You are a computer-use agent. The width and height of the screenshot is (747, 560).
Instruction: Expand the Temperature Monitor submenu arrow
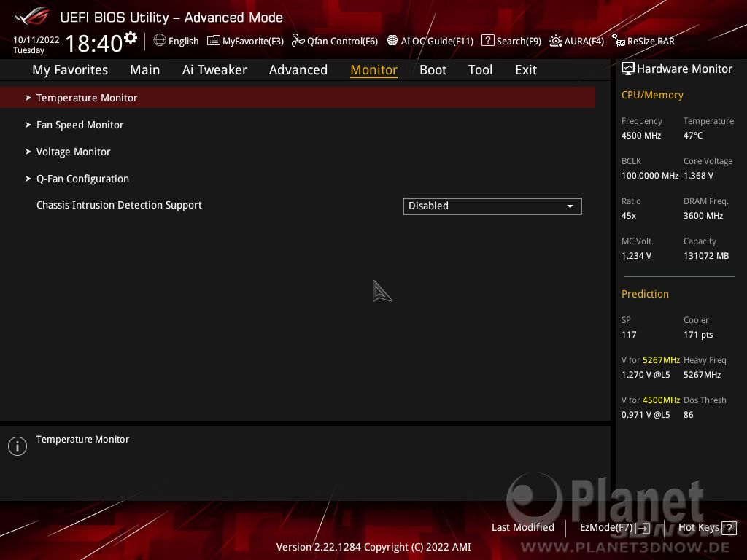[28, 98]
